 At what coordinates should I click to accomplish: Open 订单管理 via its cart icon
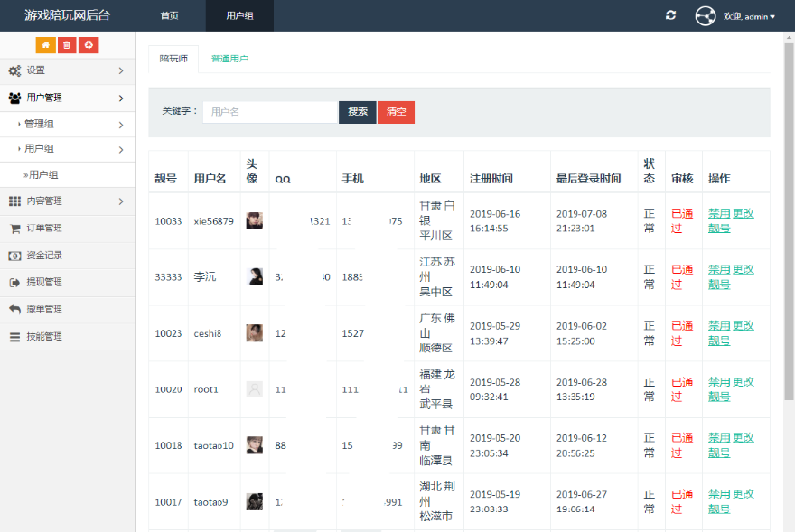(x=14, y=229)
